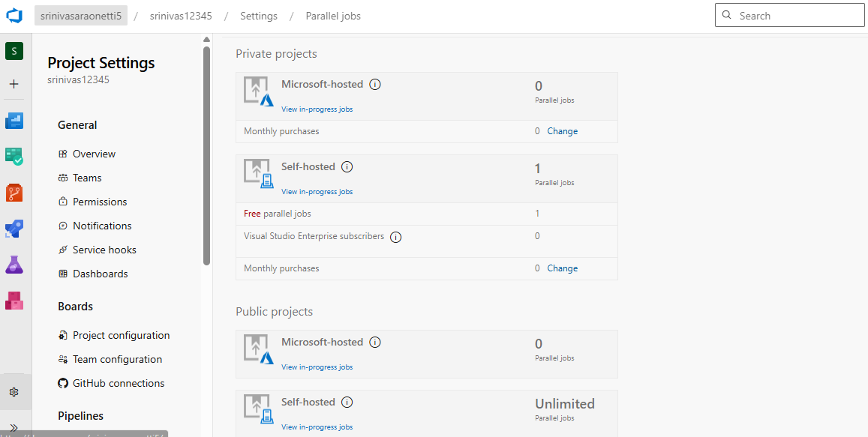Click the Azure DevOps logo icon
Screen dimensions: 868x437
click(15, 16)
